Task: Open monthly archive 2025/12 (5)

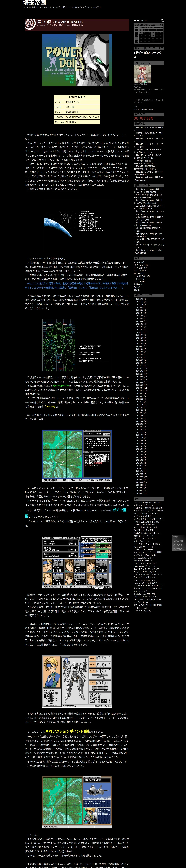Action: (141, 299)
